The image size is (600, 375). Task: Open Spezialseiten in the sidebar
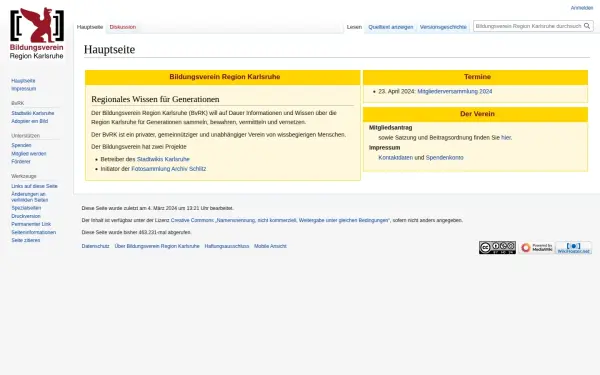point(26,208)
